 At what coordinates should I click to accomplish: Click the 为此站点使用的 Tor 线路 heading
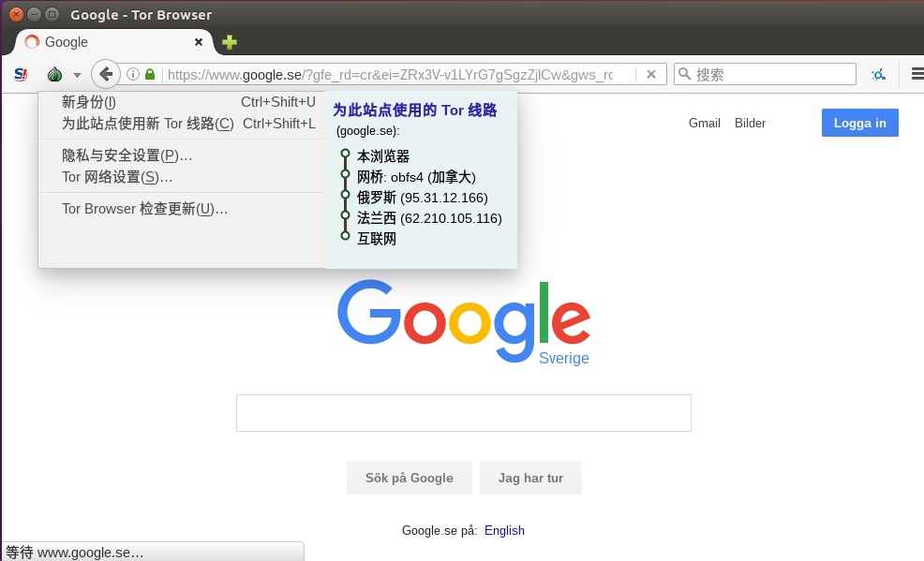click(x=415, y=111)
